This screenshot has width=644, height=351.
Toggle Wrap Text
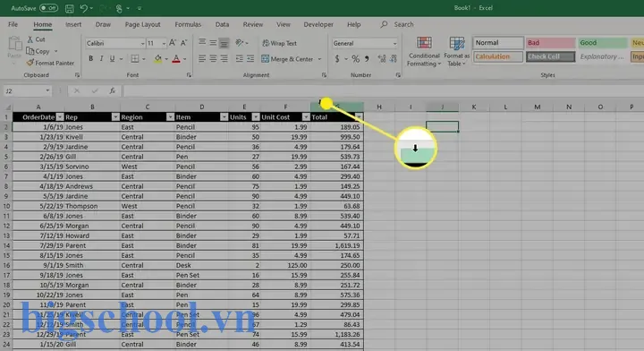tap(279, 43)
